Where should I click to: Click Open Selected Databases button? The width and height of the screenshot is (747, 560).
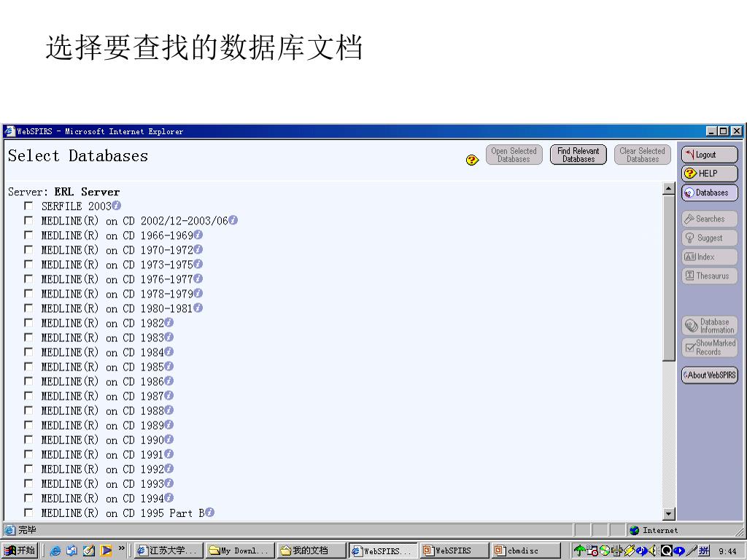tap(514, 155)
